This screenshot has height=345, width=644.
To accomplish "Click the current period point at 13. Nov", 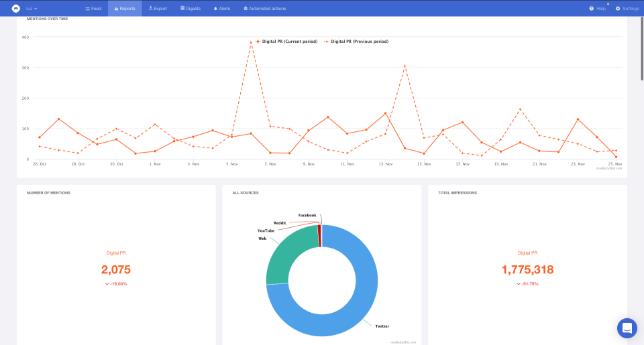I will point(385,113).
